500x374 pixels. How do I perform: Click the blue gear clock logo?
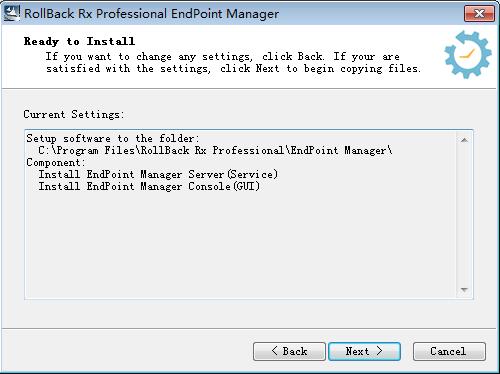tap(468, 54)
